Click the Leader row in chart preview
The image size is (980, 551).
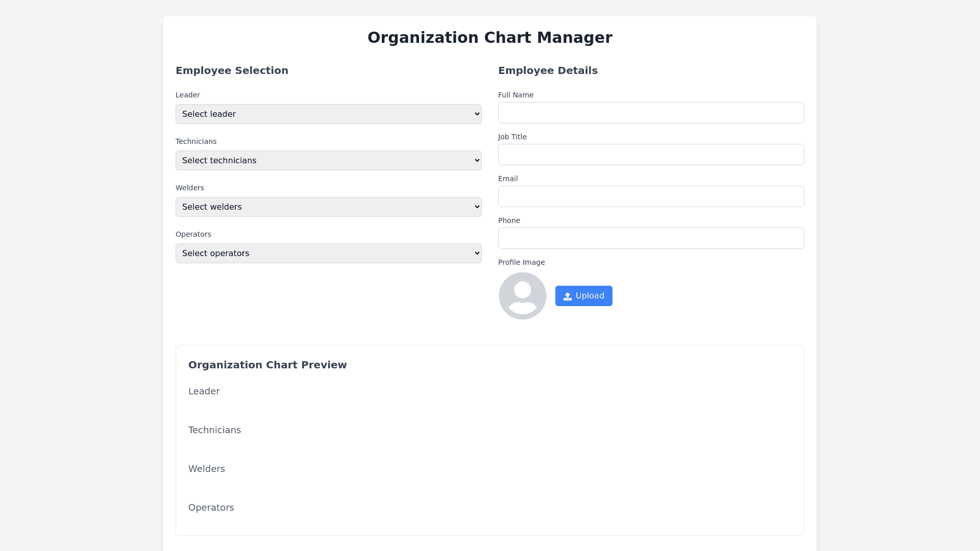pos(204,391)
